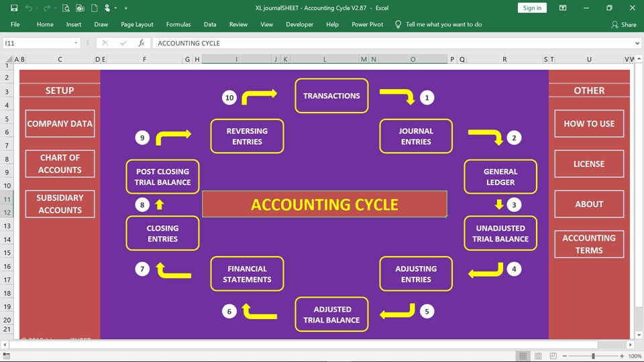Open ACCOUNTING TERMS button
The height and width of the screenshot is (362, 644).
coord(589,244)
